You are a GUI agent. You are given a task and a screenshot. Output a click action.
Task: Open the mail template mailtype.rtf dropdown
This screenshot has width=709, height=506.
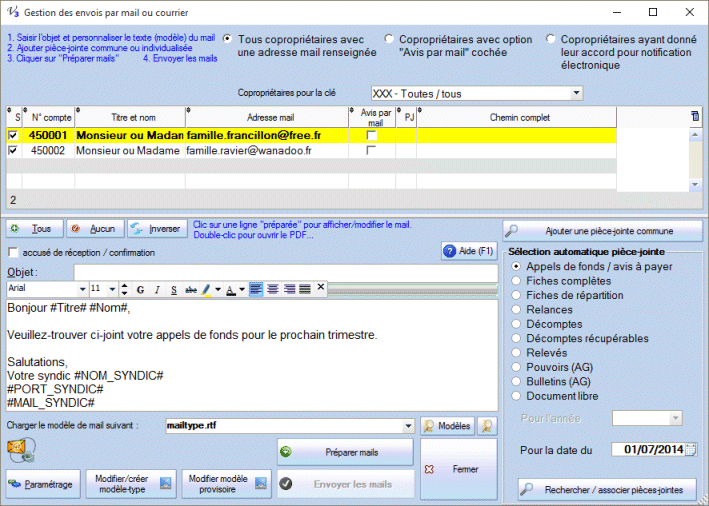(407, 426)
